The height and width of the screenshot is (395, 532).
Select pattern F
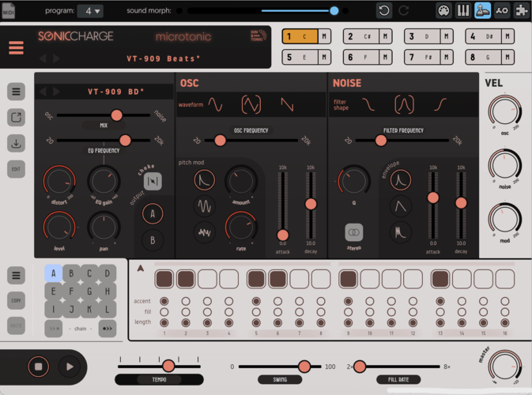click(x=71, y=292)
